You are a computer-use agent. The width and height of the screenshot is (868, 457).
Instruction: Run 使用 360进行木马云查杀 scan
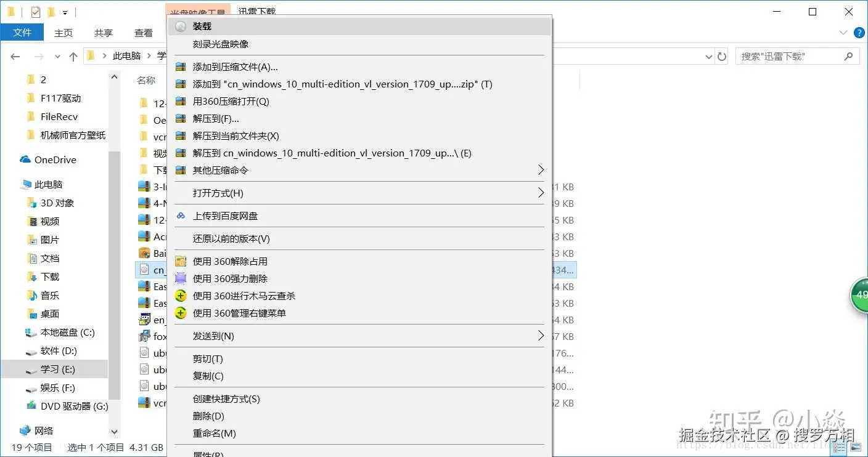point(360,296)
